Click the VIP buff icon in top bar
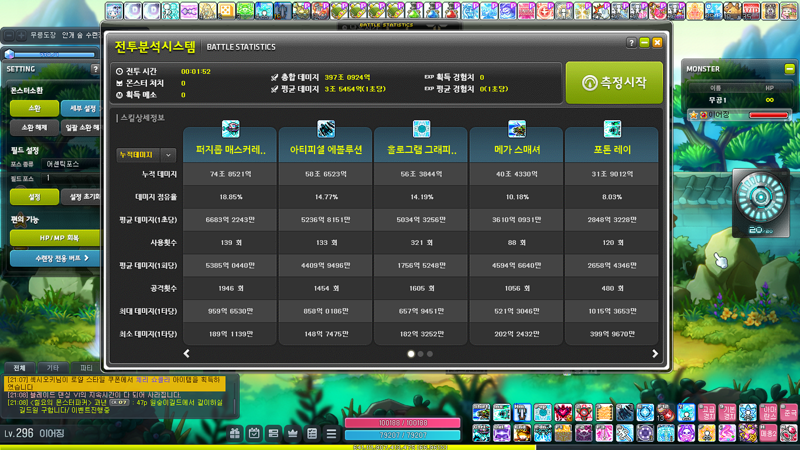 (751, 10)
